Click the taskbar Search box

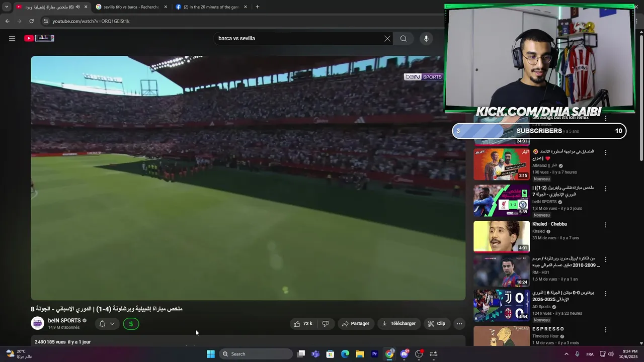point(257,354)
